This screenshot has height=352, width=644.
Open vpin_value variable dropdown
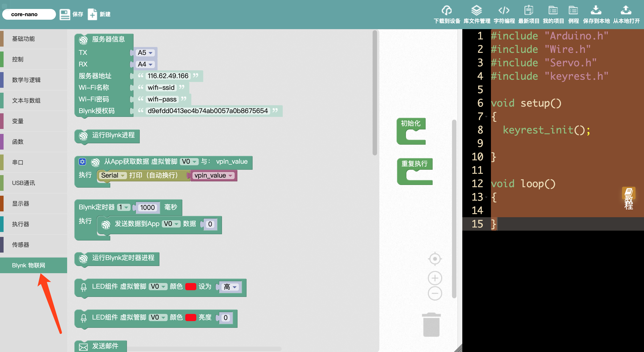pos(213,175)
